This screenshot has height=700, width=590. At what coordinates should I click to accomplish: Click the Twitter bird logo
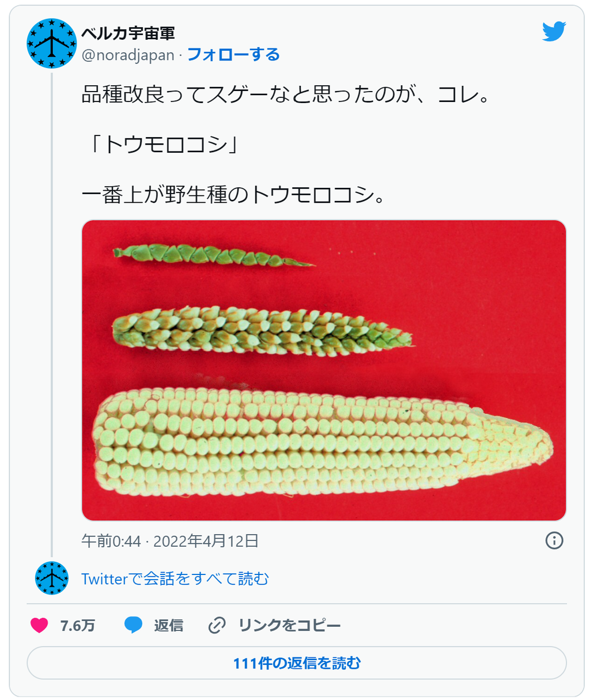click(554, 32)
